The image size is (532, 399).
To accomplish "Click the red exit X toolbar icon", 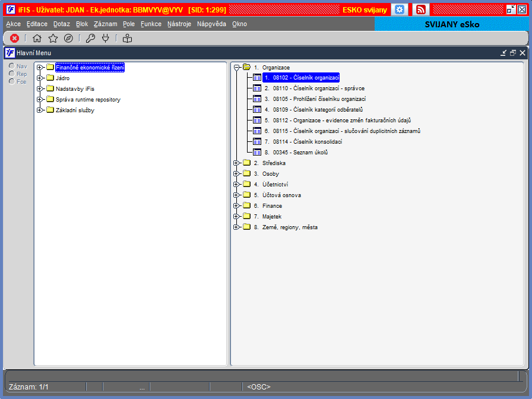I will point(14,39).
